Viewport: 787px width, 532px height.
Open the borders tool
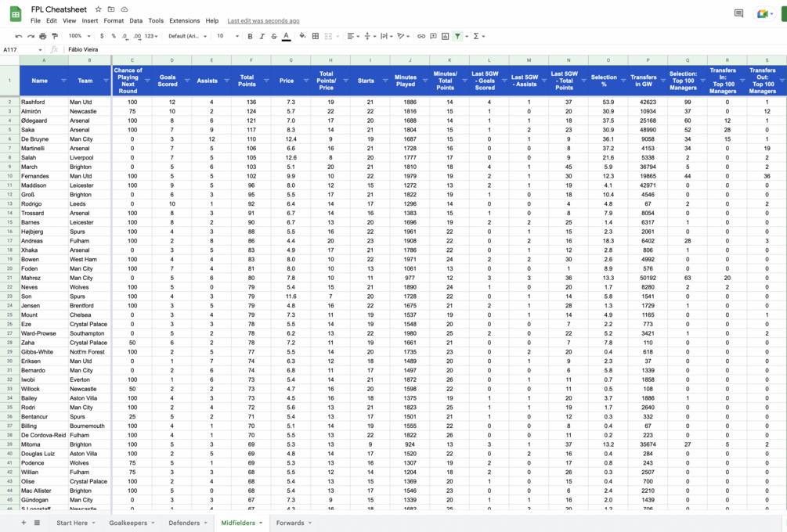point(316,36)
